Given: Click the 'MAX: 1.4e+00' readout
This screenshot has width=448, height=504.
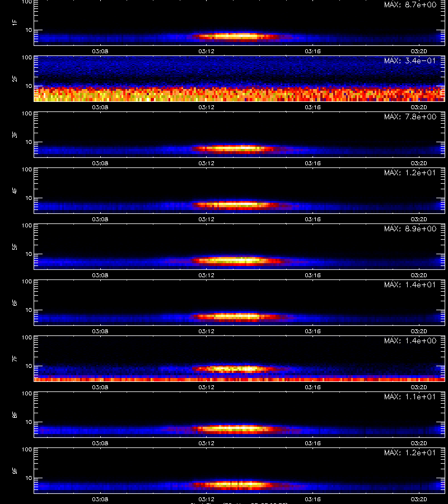Looking at the screenshot, I should [x=410, y=340].
